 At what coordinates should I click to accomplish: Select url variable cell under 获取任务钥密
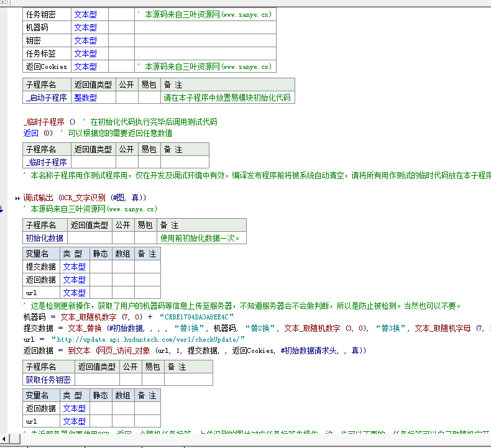[x=41, y=421]
